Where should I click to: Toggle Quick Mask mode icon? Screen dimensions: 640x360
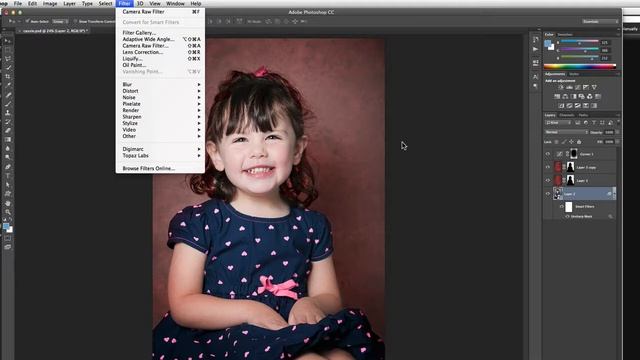tap(8, 238)
